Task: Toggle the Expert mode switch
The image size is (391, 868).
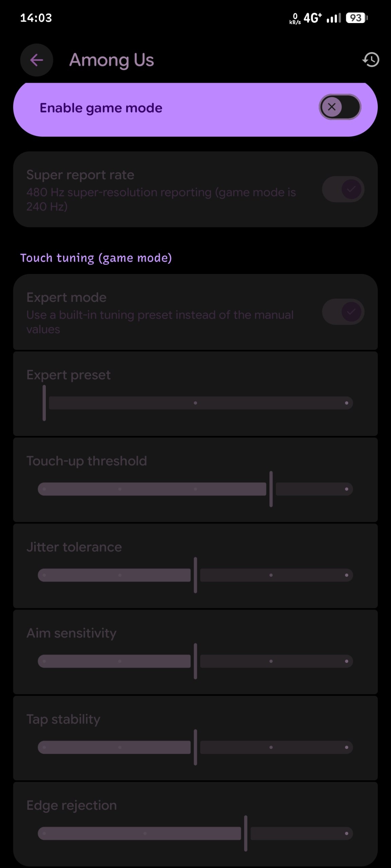Action: pyautogui.click(x=343, y=312)
